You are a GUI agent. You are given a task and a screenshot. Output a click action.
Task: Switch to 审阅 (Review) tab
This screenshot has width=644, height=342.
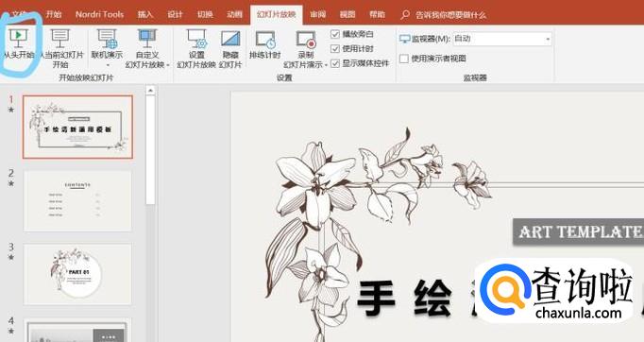tap(317, 14)
